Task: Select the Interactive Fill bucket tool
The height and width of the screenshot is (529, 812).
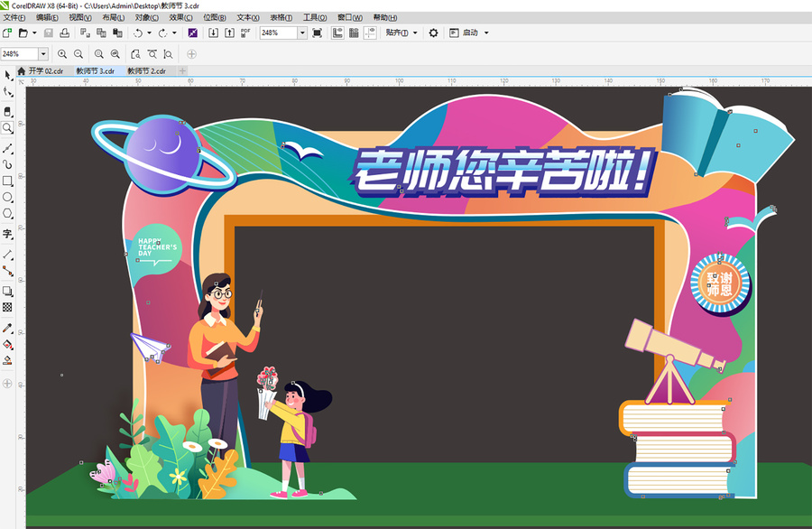Action: (7, 344)
